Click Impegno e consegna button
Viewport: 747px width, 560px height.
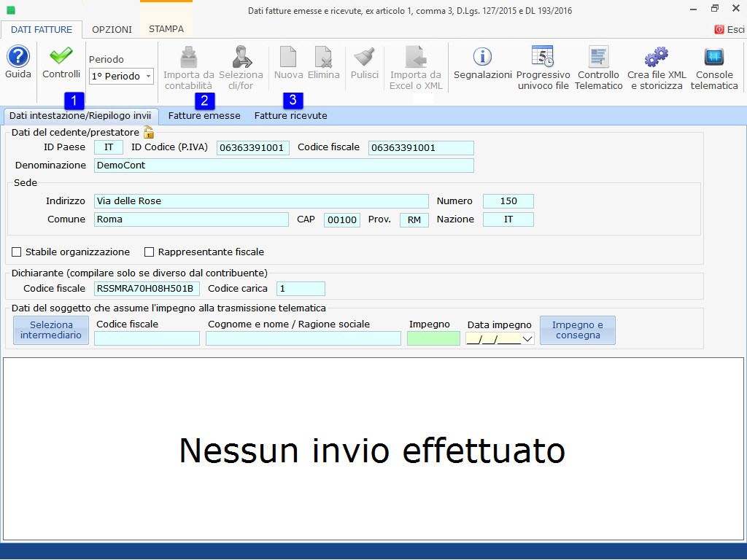[x=578, y=330]
